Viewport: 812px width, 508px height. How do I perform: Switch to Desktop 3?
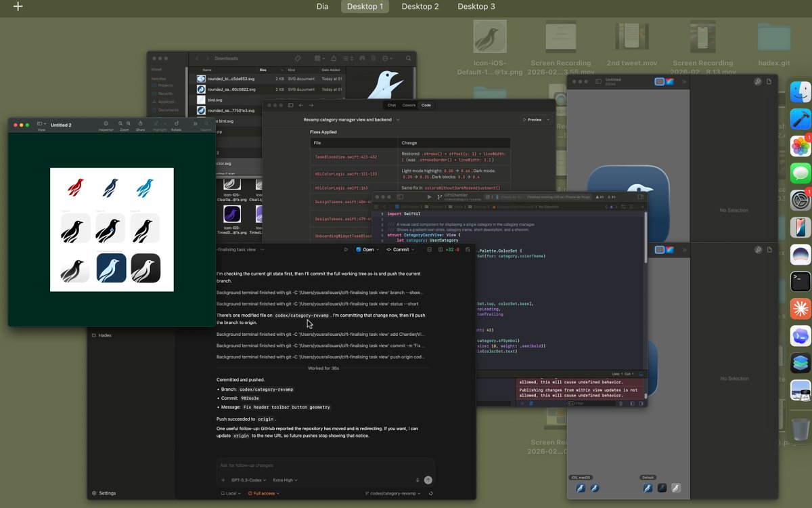[x=476, y=7]
